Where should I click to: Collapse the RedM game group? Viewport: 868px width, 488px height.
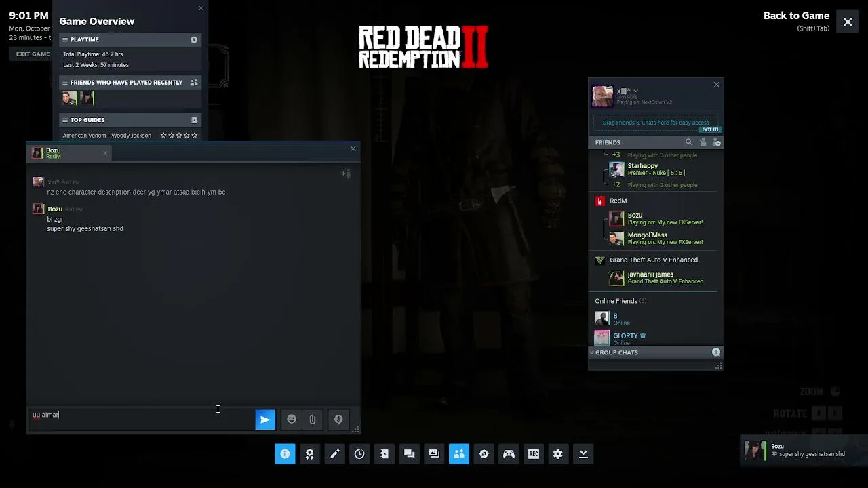click(618, 201)
